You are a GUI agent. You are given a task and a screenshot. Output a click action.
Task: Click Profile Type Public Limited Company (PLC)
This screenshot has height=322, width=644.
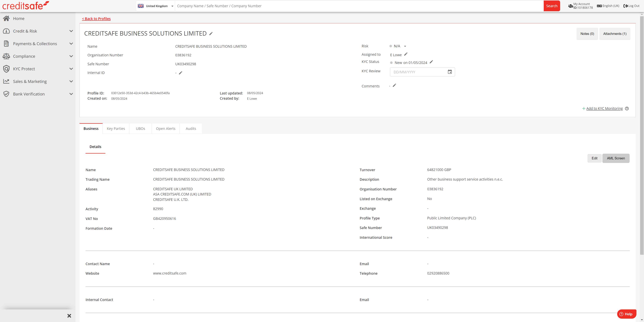click(x=451, y=218)
